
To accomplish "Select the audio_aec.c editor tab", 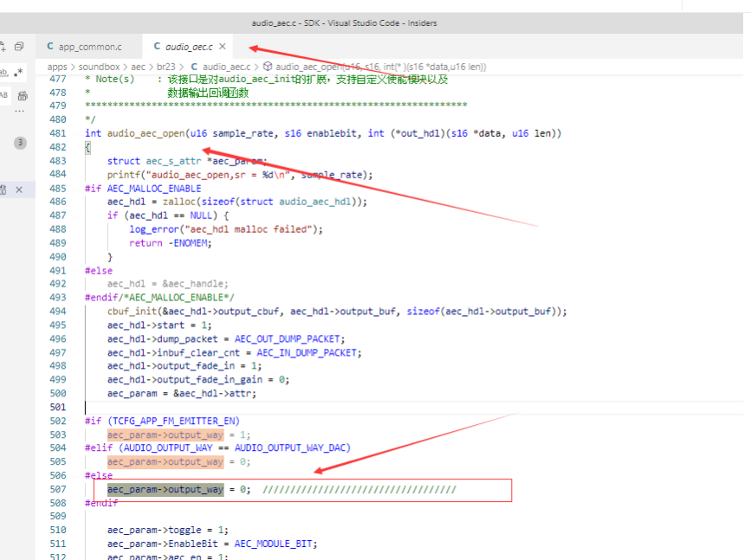I will [183, 47].
